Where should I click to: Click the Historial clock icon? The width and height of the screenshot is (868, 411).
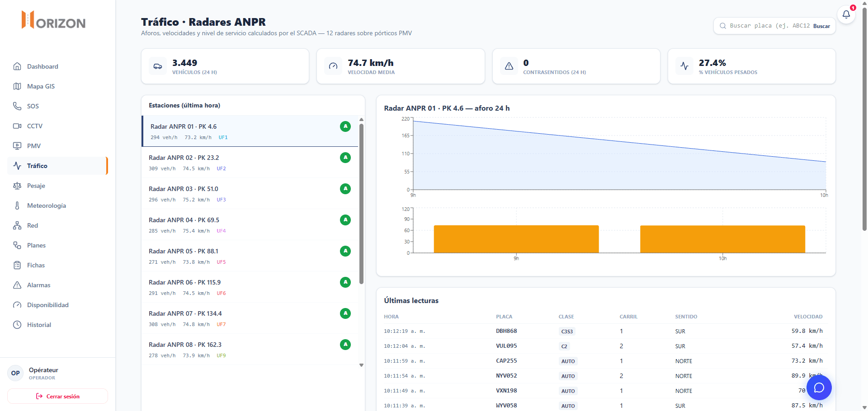tap(17, 325)
